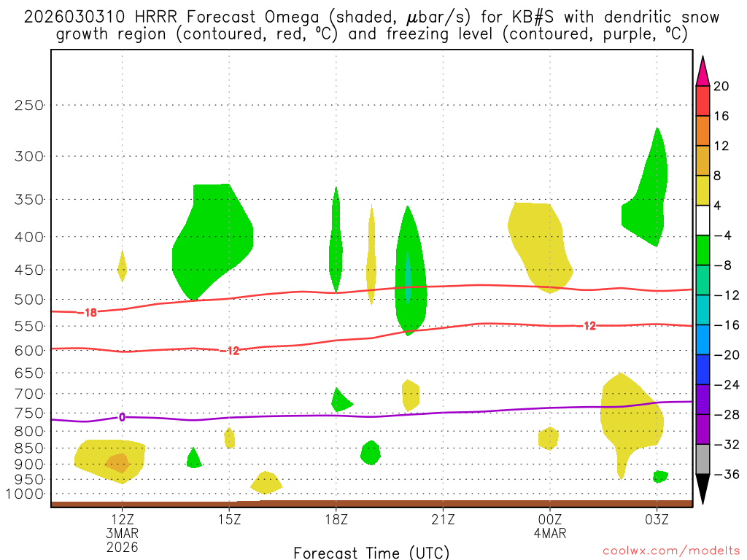The width and height of the screenshot is (747, 560).
Task: Click the colorbar value -36 label
Action: click(x=727, y=474)
